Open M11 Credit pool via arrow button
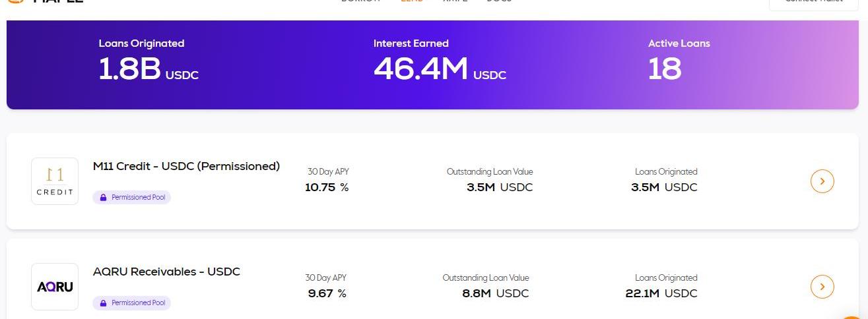Image resolution: width=868 pixels, height=319 pixels. (x=822, y=181)
